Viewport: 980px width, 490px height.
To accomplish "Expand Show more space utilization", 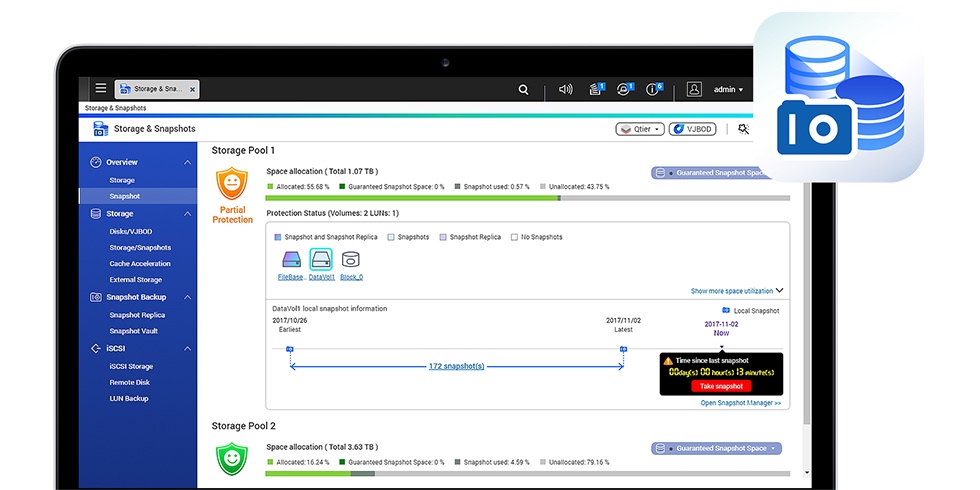I will (736, 291).
